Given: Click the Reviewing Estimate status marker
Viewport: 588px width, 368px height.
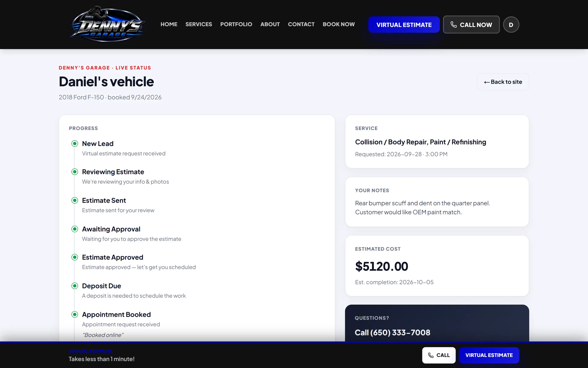Looking at the screenshot, I should (x=75, y=172).
